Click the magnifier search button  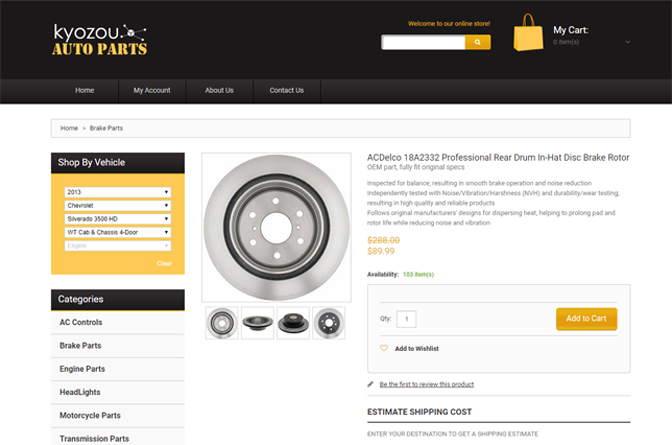coord(478,42)
